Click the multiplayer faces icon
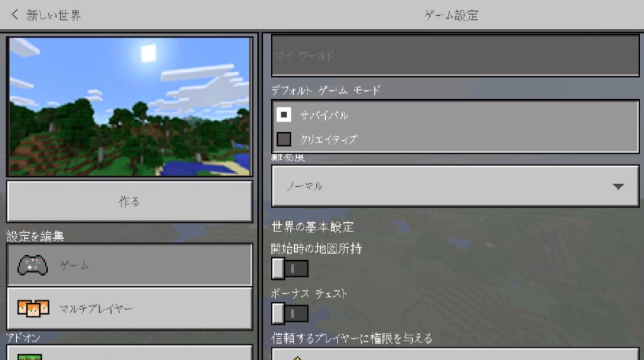This screenshot has height=360, width=644. pos(33,309)
